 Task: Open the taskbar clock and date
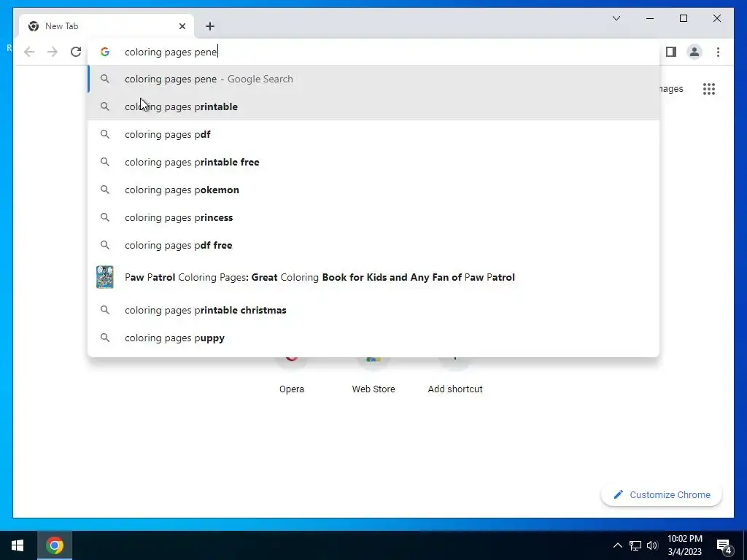(684, 545)
